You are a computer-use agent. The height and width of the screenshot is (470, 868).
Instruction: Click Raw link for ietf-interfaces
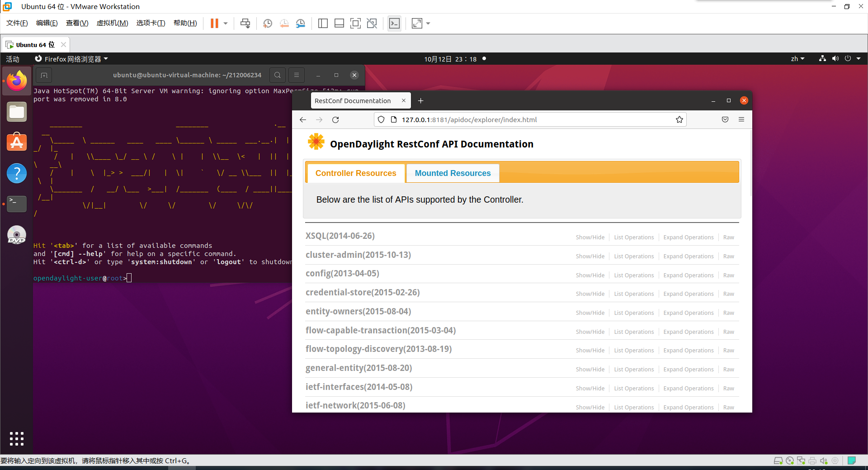(x=728, y=389)
